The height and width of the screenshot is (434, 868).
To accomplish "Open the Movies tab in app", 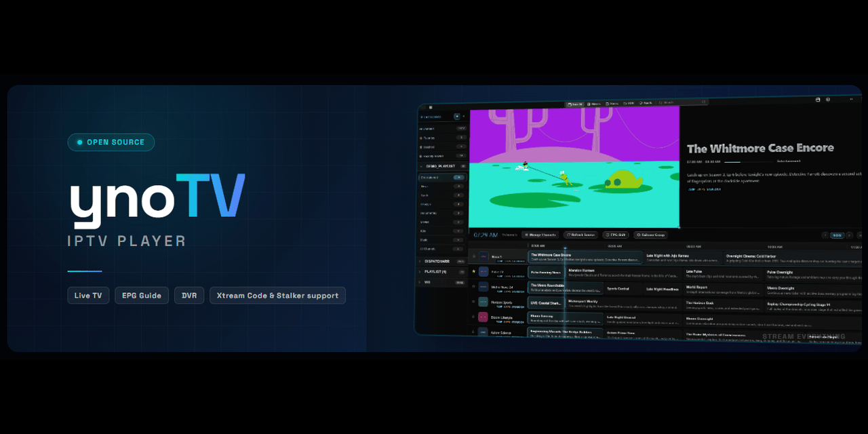I will coord(594,104).
